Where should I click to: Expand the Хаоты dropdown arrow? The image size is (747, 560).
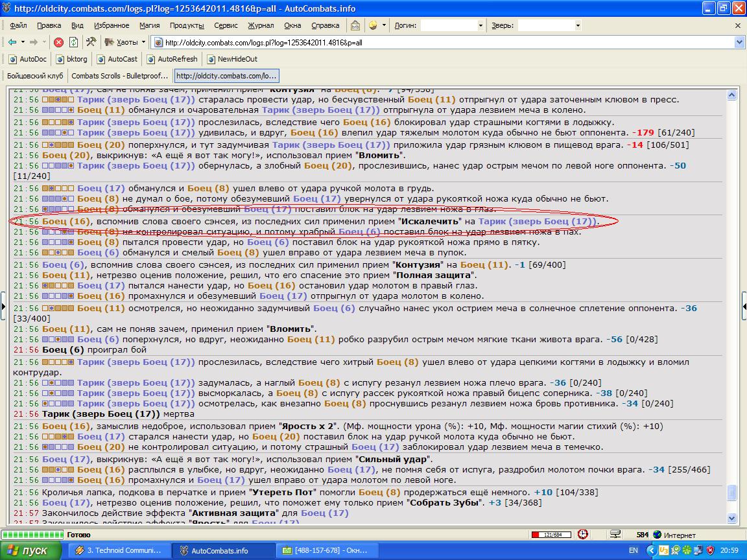click(143, 42)
